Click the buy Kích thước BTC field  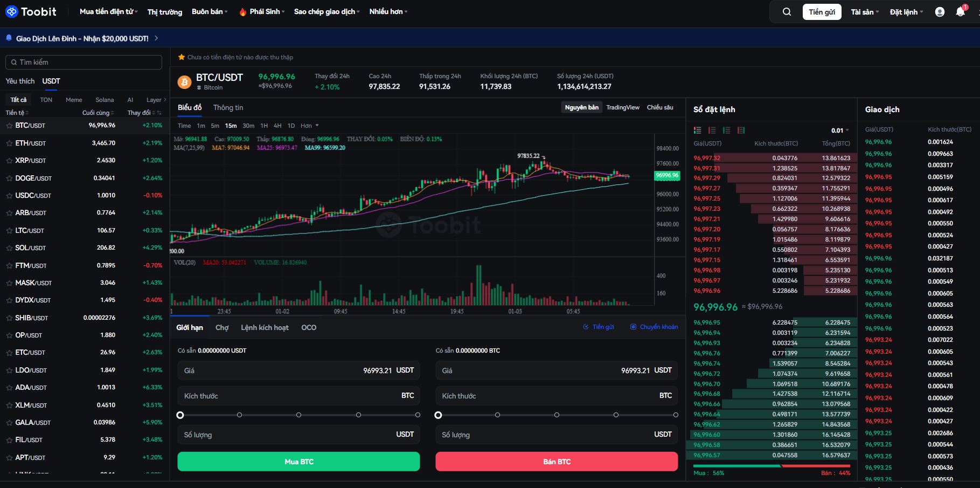click(x=298, y=396)
